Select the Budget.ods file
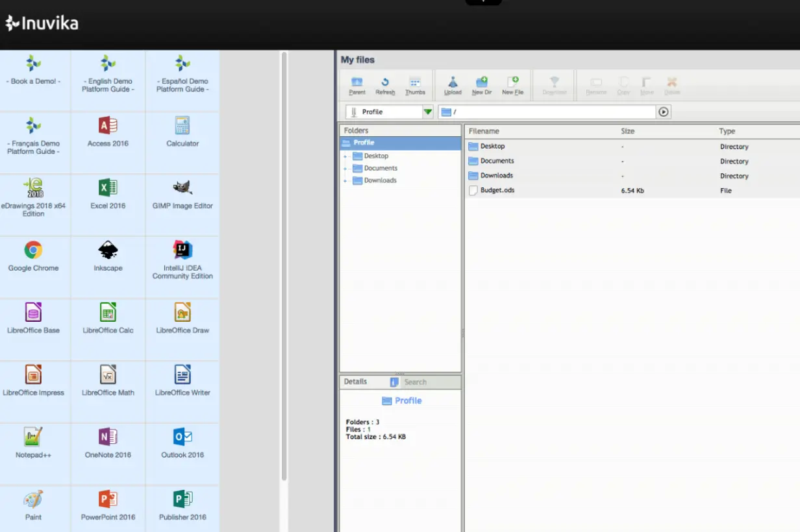Image resolution: width=800 pixels, height=532 pixels. click(x=632, y=191)
